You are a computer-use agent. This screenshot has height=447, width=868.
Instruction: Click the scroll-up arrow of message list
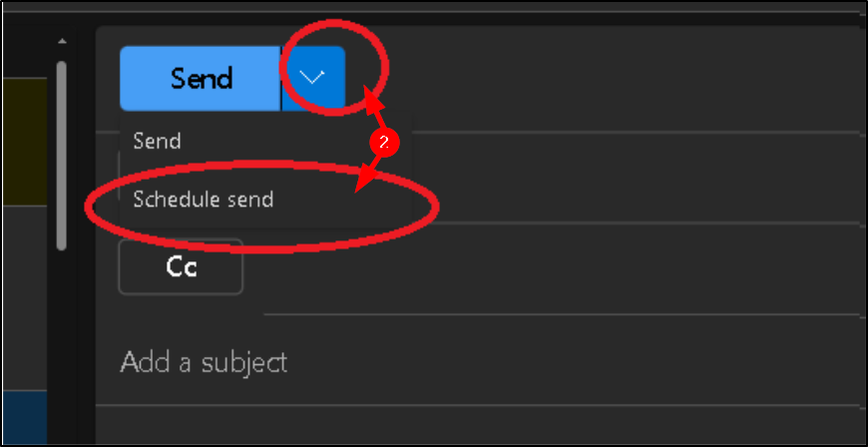62,41
